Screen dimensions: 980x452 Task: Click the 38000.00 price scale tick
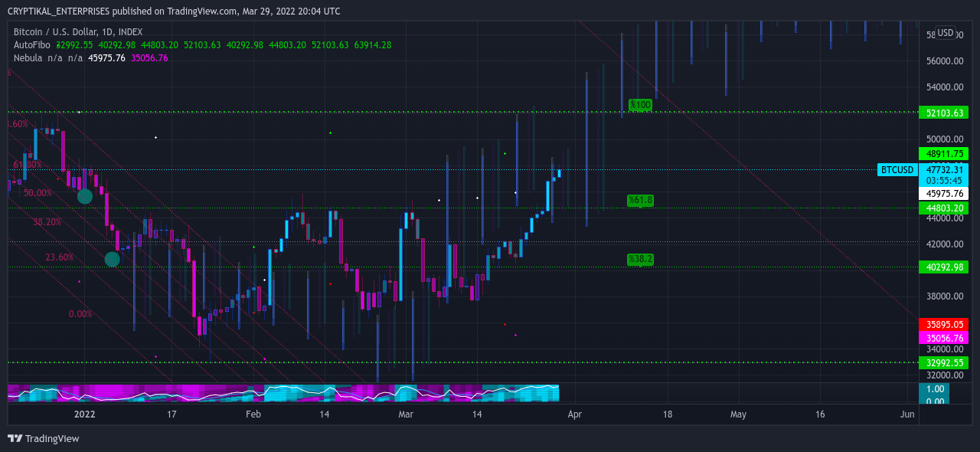(943, 296)
